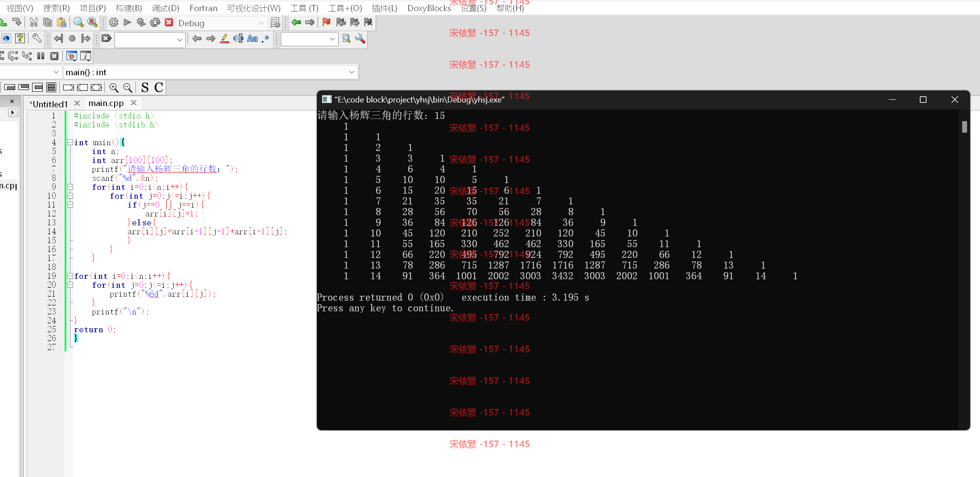Click the previous search result left arrow
This screenshot has width=980, height=477.
197,39
